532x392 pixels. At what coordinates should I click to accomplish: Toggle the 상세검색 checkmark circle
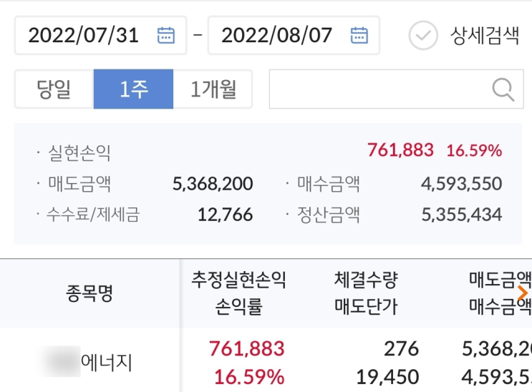point(422,35)
